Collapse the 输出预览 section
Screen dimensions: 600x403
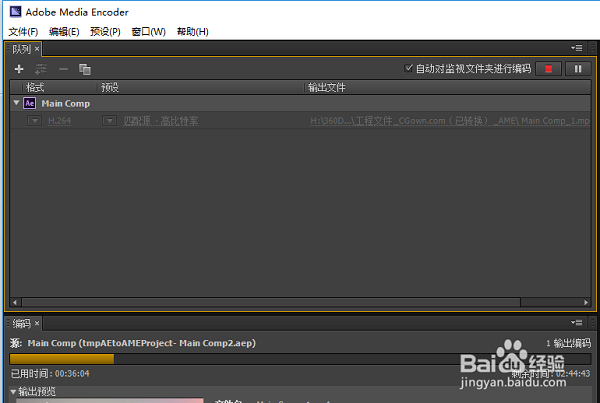coord(13,392)
